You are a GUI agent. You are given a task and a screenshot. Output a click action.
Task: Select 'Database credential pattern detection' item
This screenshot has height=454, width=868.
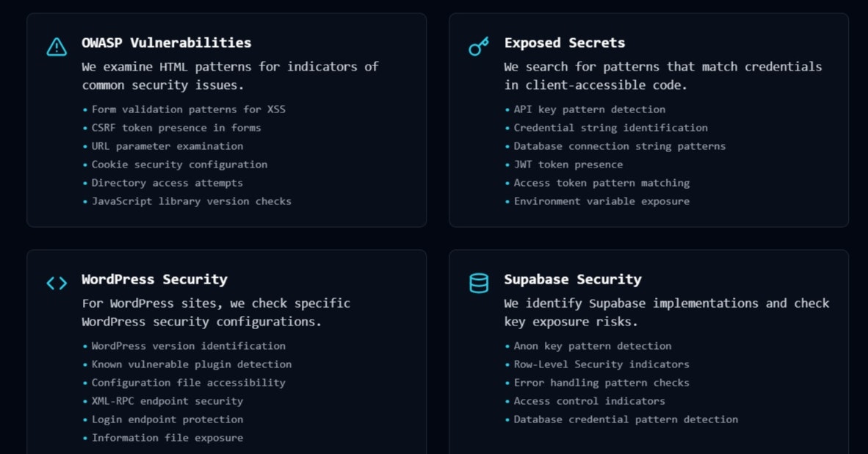(x=626, y=419)
